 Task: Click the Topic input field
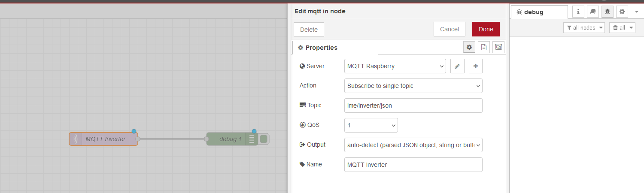[413, 106]
